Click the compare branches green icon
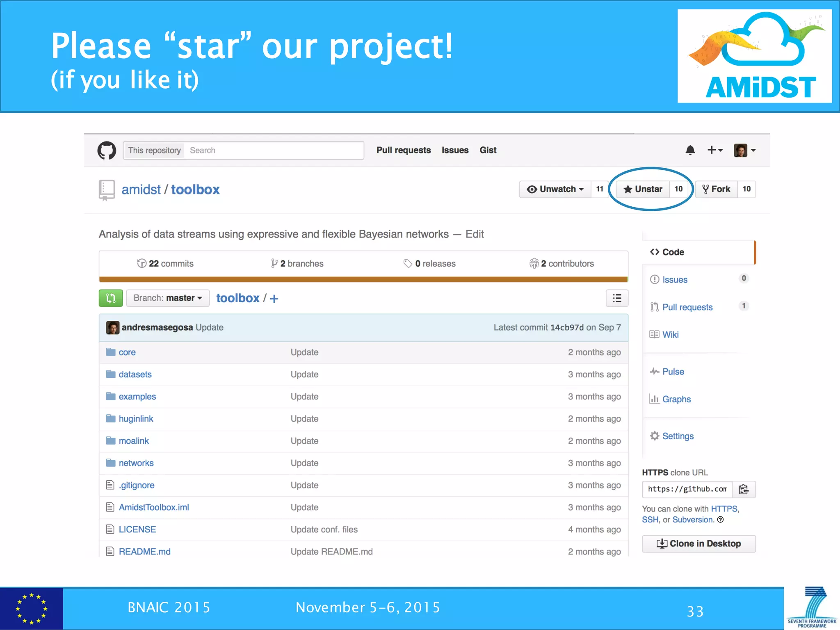Viewport: 840px width, 630px height. 110,298
